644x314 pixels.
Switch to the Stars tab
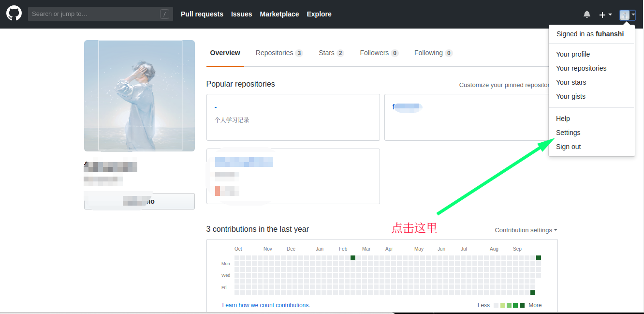click(331, 53)
